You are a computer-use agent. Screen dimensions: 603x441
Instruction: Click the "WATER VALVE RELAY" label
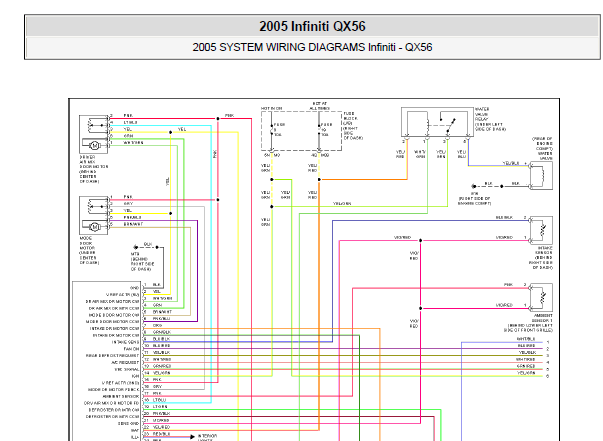coord(482,114)
